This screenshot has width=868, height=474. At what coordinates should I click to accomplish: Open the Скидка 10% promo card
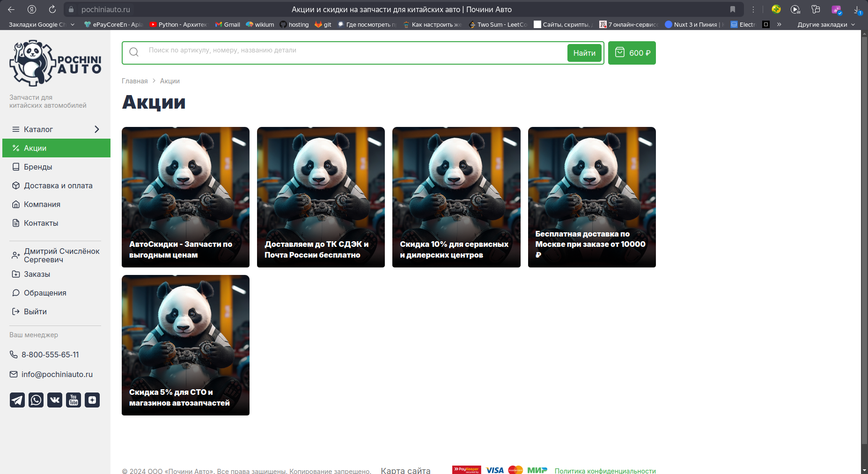click(x=456, y=197)
